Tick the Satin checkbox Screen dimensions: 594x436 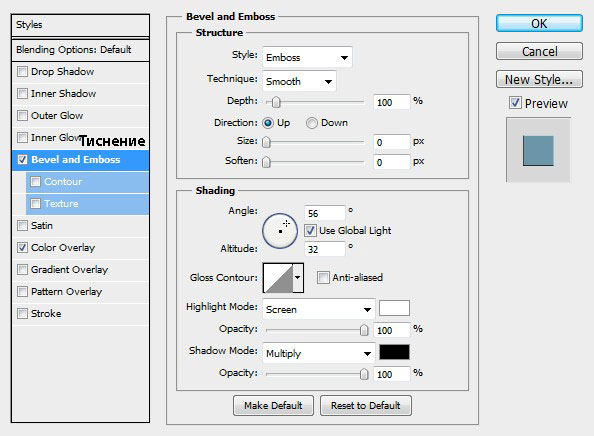pos(22,225)
